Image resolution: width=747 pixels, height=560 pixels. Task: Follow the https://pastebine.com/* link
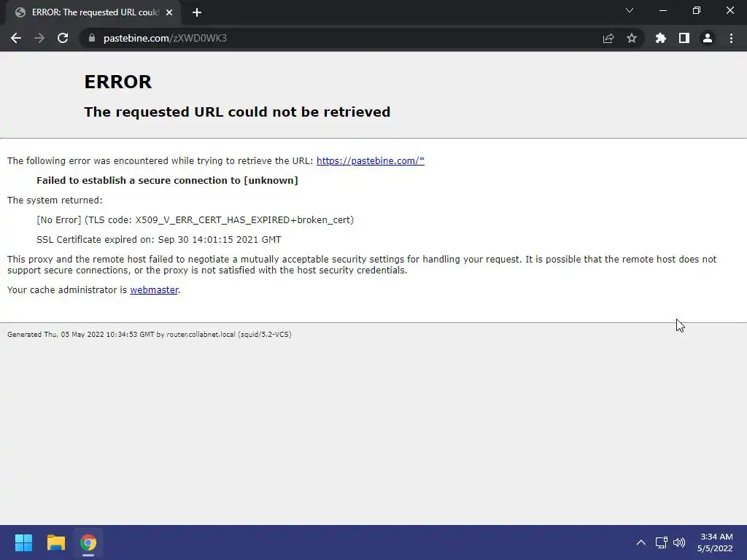click(370, 161)
